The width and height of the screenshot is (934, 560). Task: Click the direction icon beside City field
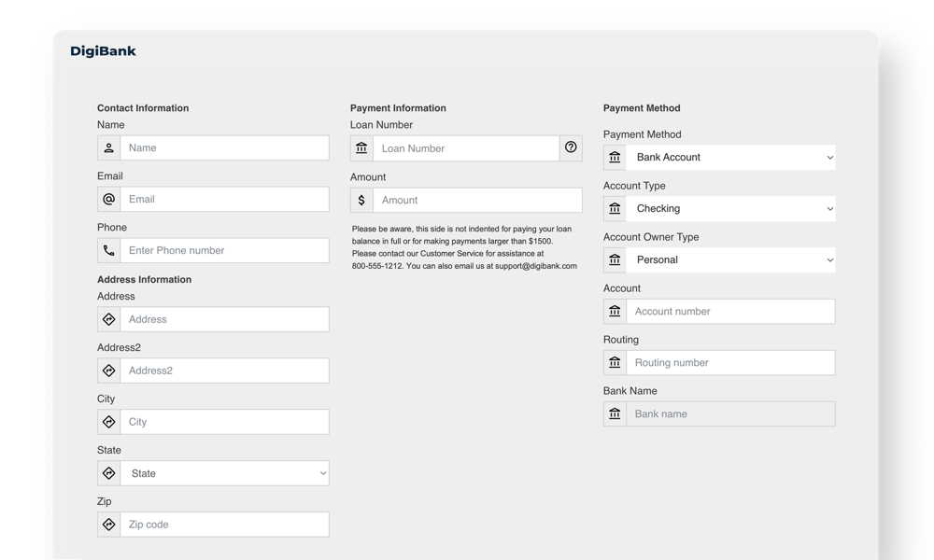(x=109, y=422)
